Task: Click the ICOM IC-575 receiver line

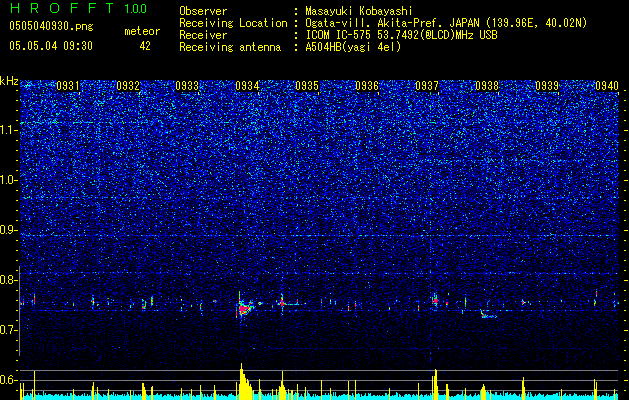Action: click(401, 35)
